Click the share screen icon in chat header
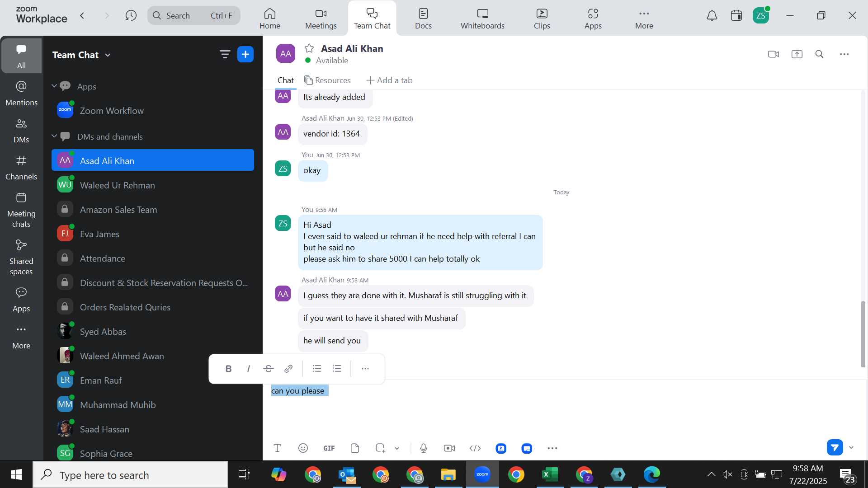 pyautogui.click(x=797, y=54)
